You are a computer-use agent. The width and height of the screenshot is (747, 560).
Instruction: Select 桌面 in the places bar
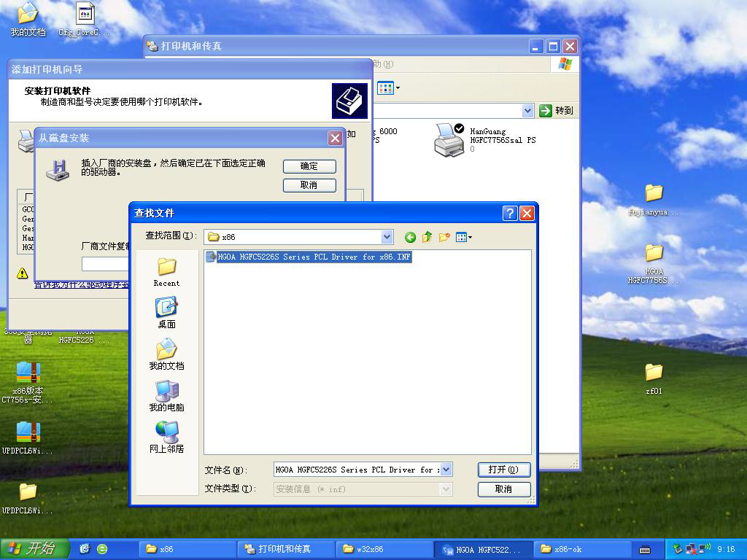point(166,313)
